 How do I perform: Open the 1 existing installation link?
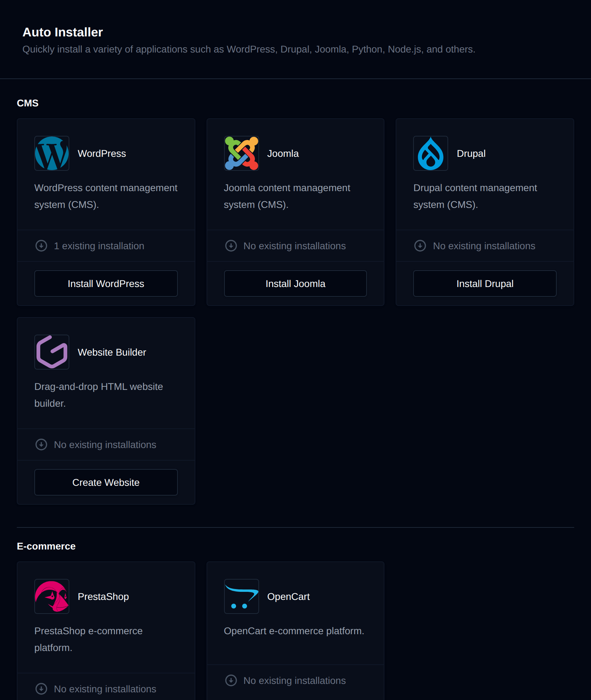point(99,246)
